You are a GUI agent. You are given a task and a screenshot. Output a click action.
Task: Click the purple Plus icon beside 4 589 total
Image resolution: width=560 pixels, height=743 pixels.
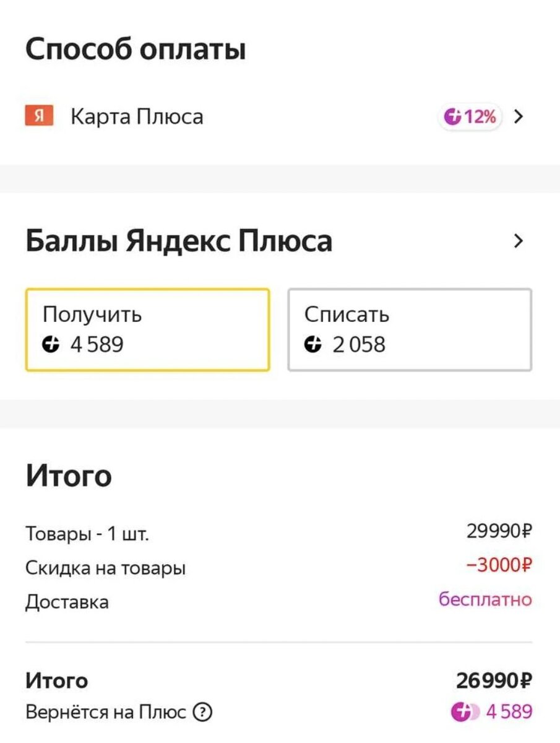[462, 713]
